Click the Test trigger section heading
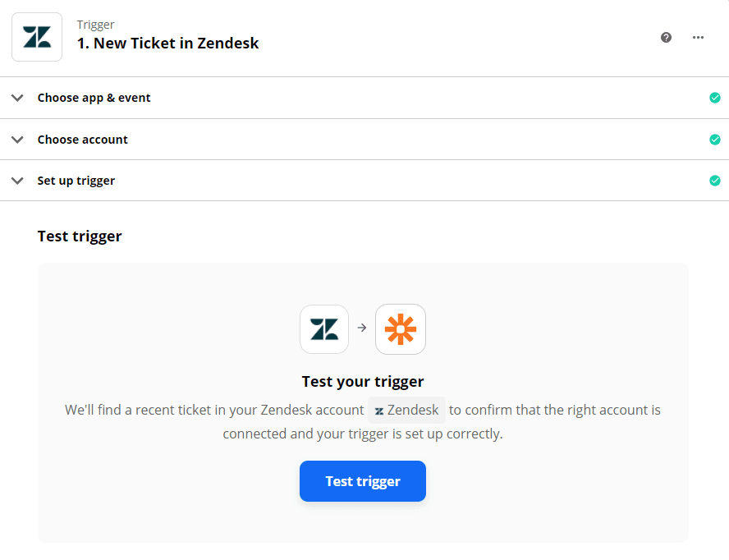Viewport: 729px width, 560px height. [x=80, y=236]
